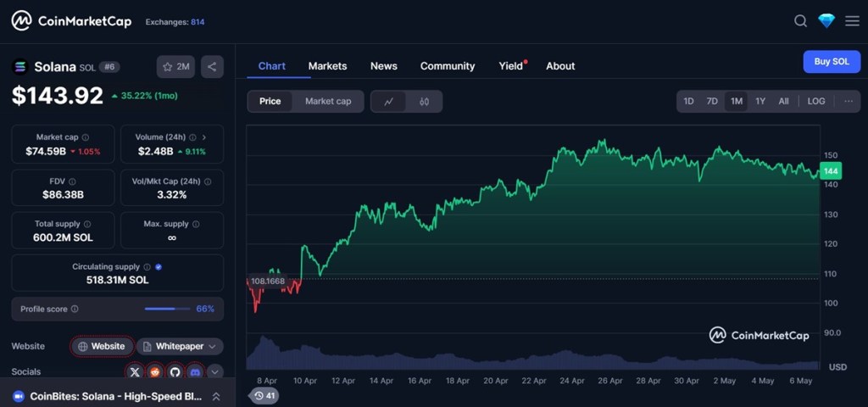This screenshot has width=868, height=407.
Task: Open the X (Twitter) social link
Action: (135, 372)
